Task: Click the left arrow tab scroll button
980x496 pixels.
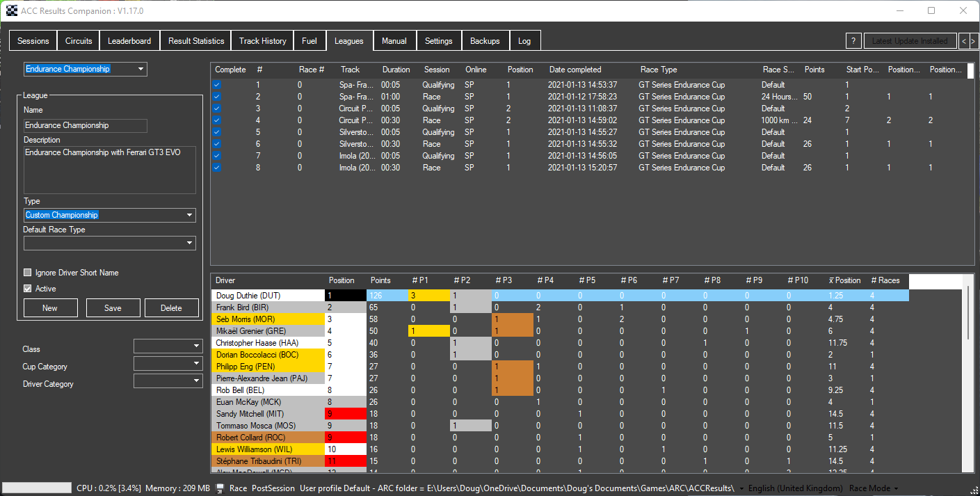Action: click(x=963, y=41)
